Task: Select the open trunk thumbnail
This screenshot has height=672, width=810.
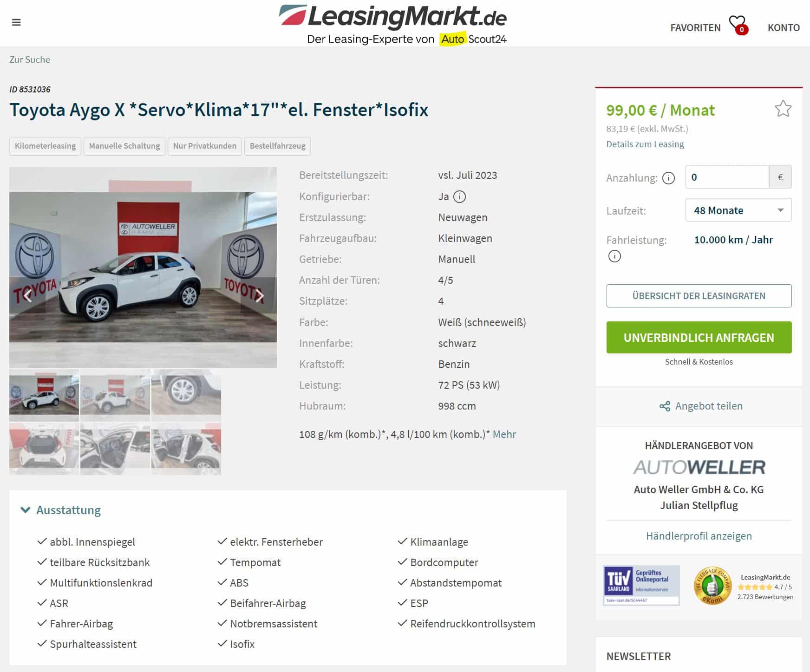Action: click(x=44, y=449)
